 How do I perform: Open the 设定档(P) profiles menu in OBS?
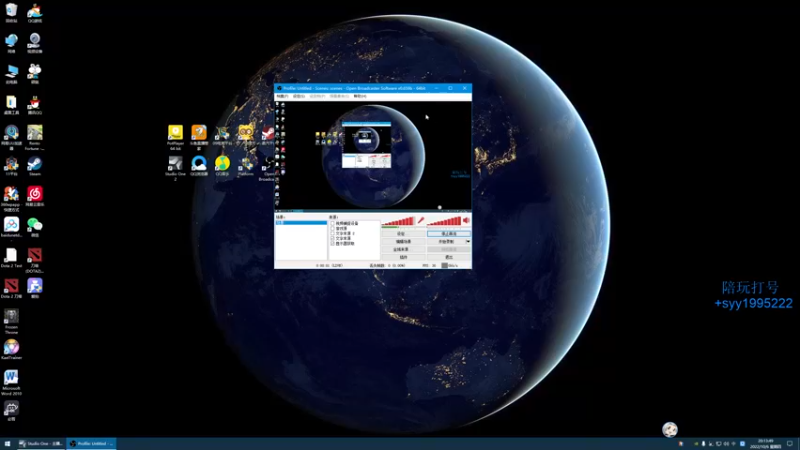[x=317, y=96]
